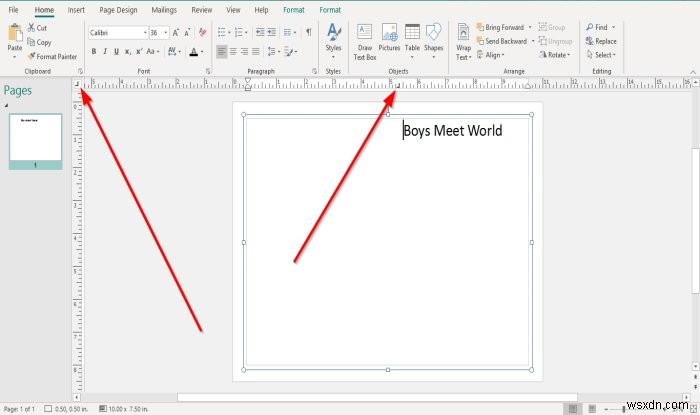Click the text "Boys Meet World"
Image resolution: width=700 pixels, height=415 pixels.
click(453, 130)
